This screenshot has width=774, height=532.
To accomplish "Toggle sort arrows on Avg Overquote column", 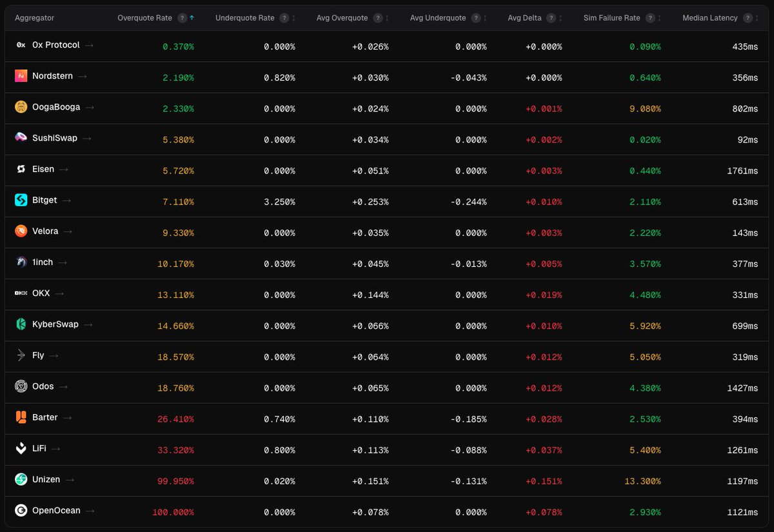I will click(x=386, y=18).
